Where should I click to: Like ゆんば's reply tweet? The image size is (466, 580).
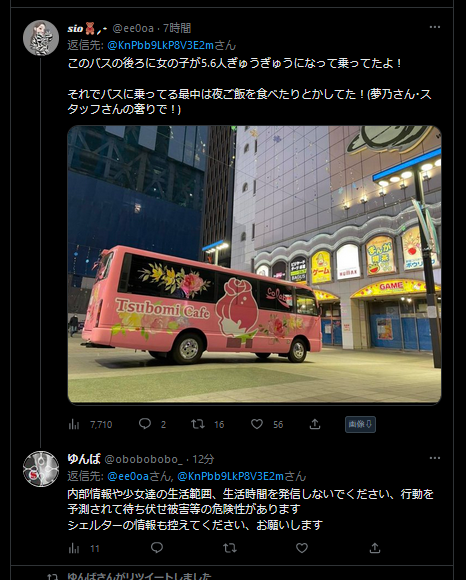pyautogui.click(x=302, y=548)
